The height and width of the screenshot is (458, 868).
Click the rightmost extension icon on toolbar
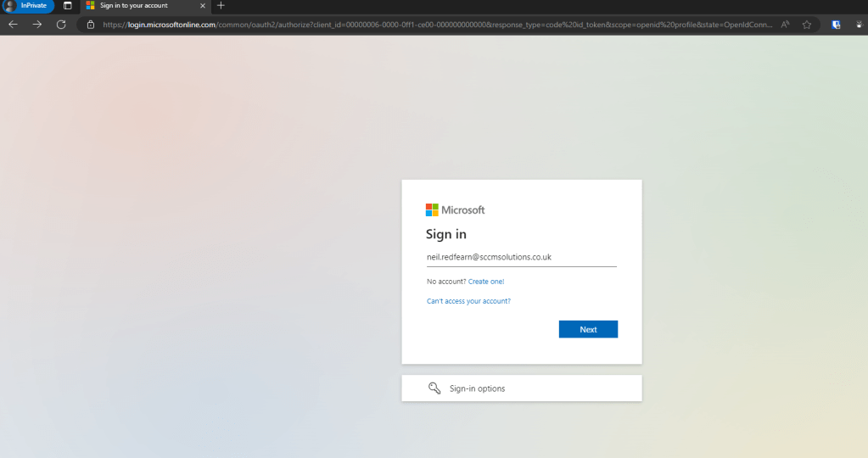(x=860, y=25)
